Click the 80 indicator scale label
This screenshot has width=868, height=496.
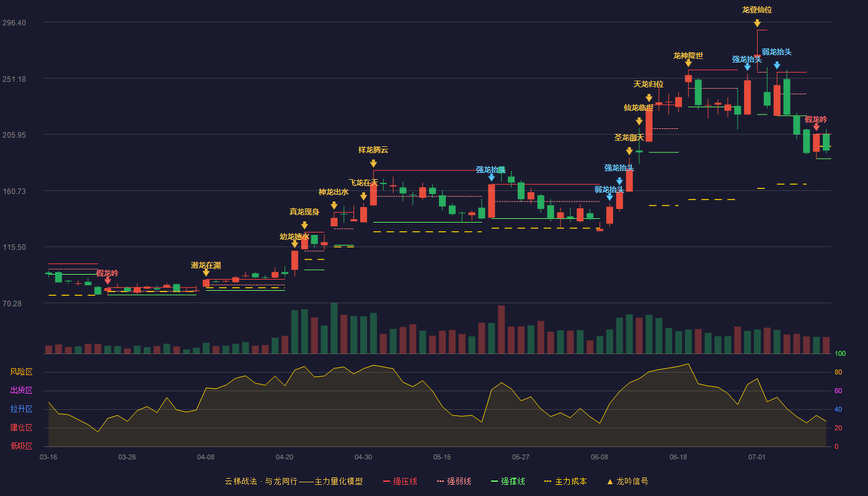pyautogui.click(x=838, y=372)
